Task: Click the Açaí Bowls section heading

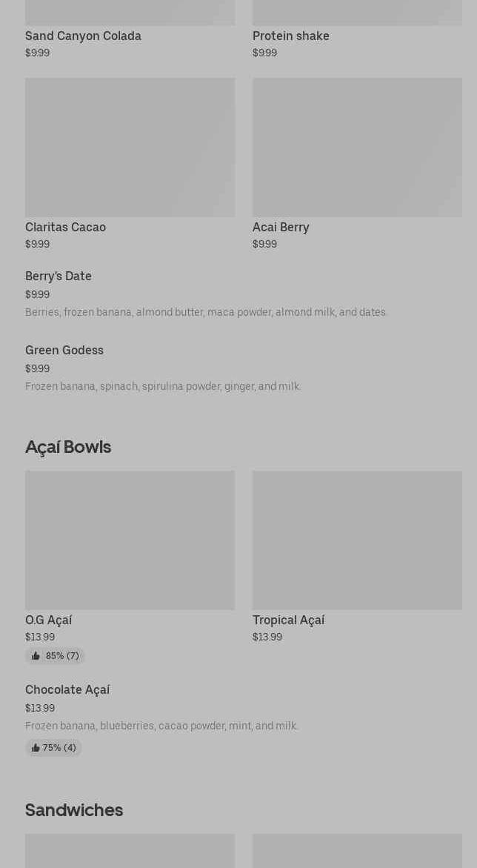Action: [68, 446]
